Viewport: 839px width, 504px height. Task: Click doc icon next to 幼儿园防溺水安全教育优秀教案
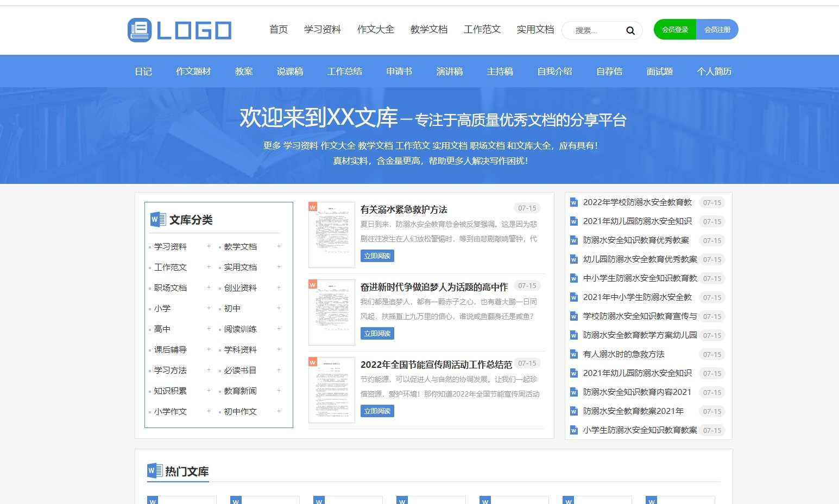tap(573, 259)
